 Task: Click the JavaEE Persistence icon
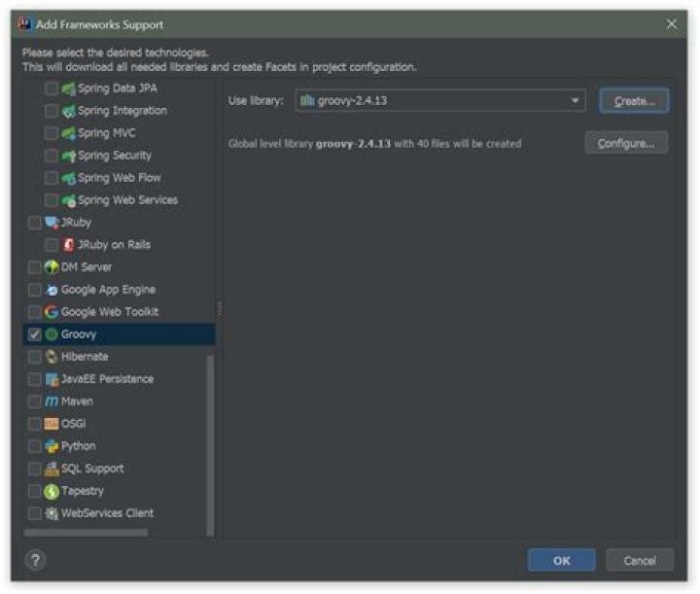click(x=52, y=379)
